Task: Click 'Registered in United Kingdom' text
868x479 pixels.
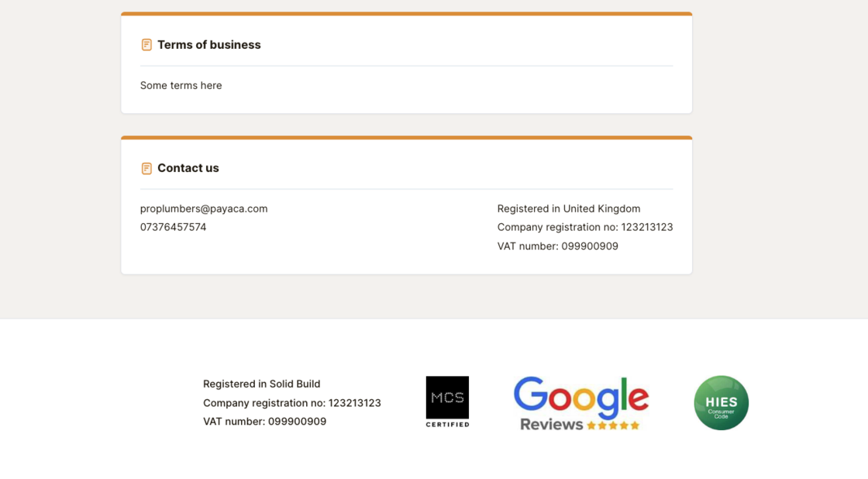Action: tap(569, 208)
